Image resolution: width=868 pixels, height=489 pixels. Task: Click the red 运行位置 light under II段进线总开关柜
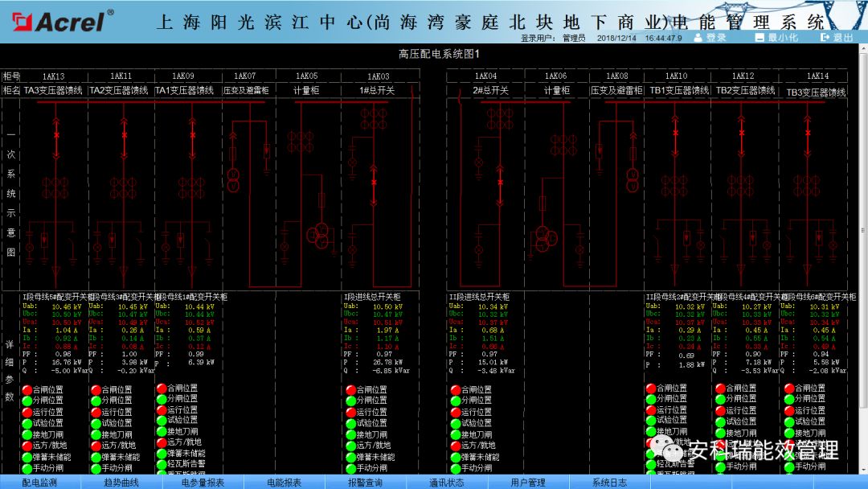[456, 412]
